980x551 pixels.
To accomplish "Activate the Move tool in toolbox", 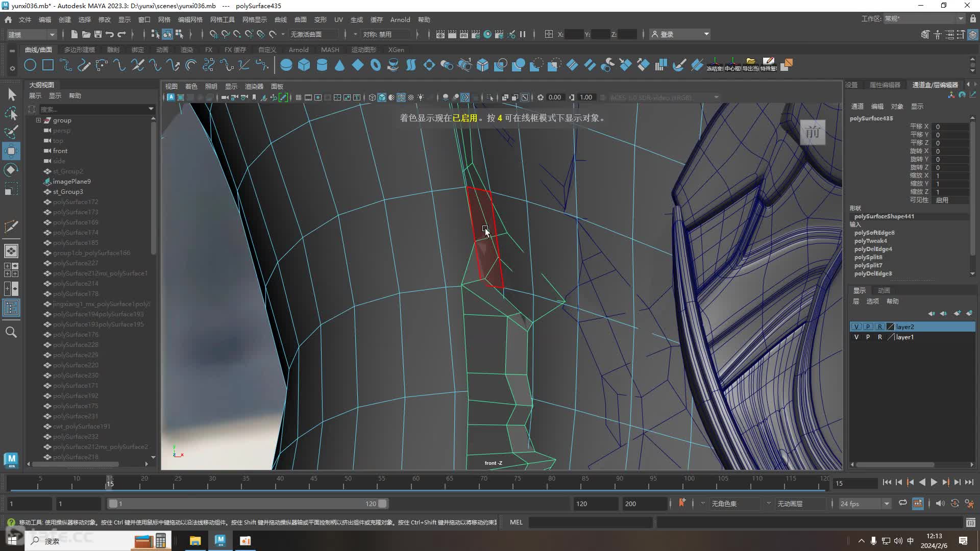I will coord(11,151).
